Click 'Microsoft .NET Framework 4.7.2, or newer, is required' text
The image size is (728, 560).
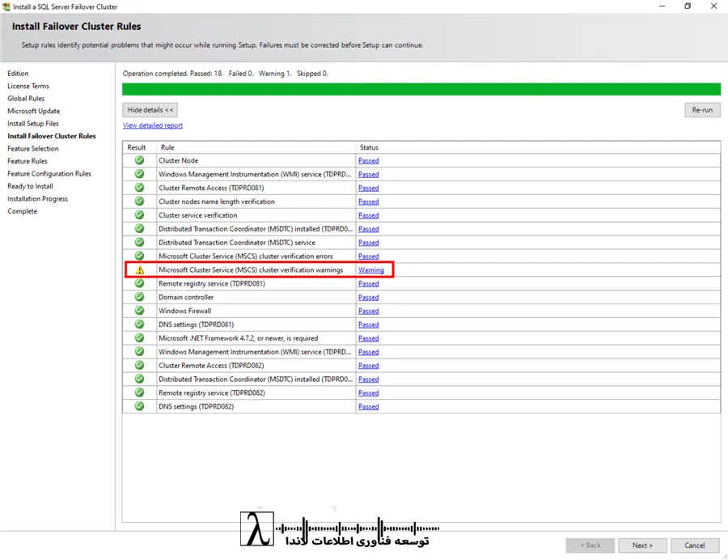coord(238,338)
